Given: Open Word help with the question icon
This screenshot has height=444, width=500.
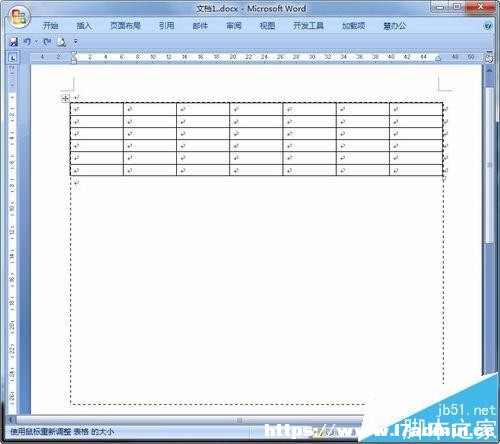Looking at the screenshot, I should point(488,26).
